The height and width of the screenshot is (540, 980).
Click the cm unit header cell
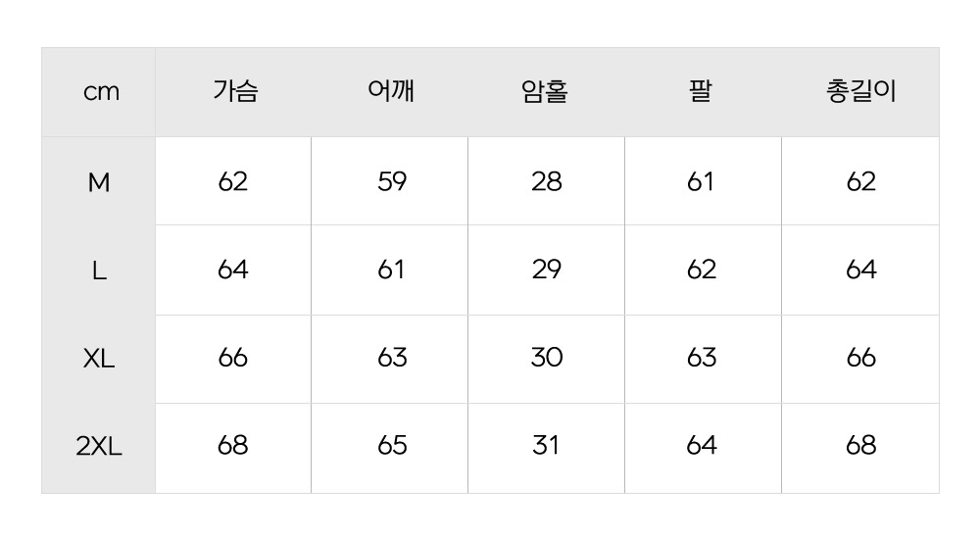coord(100,92)
